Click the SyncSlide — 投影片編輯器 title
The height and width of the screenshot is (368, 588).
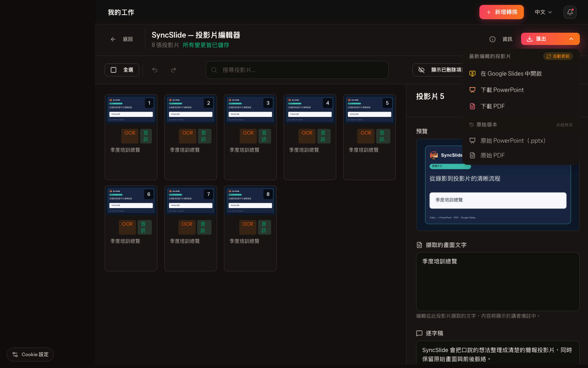196,35
